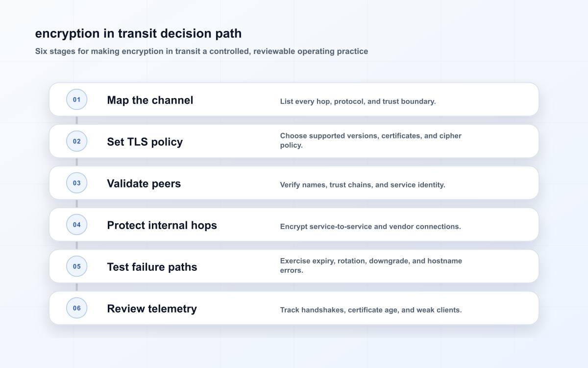Click the "Validate peers" stage title
Viewport: 588px width, 368px height.
(144, 184)
